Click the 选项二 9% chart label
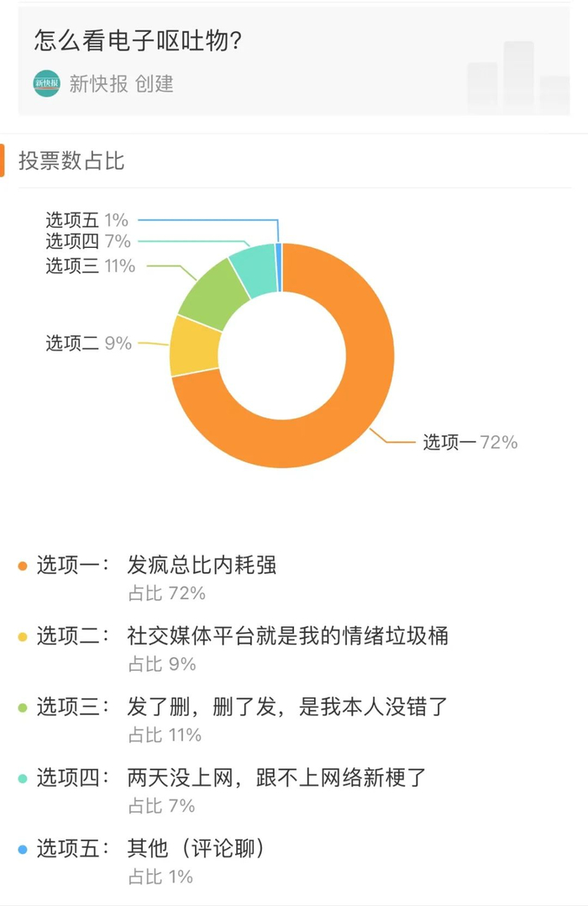 click(88, 343)
